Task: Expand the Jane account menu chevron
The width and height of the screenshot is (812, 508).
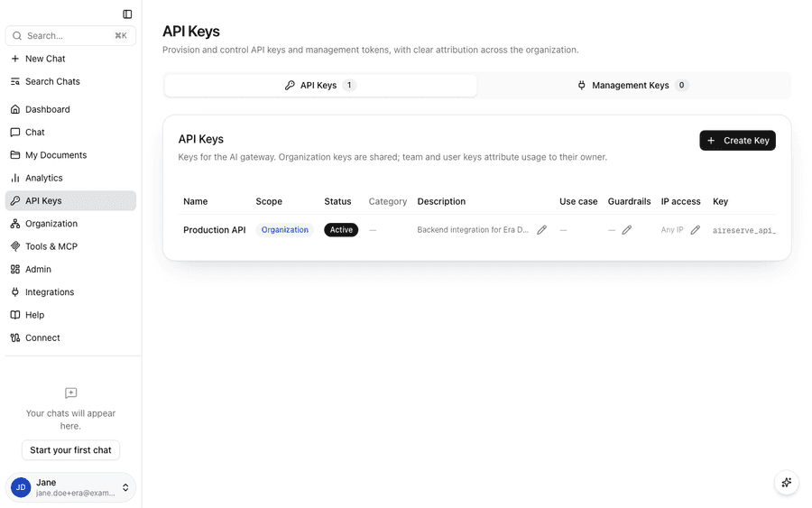Action: click(x=125, y=487)
